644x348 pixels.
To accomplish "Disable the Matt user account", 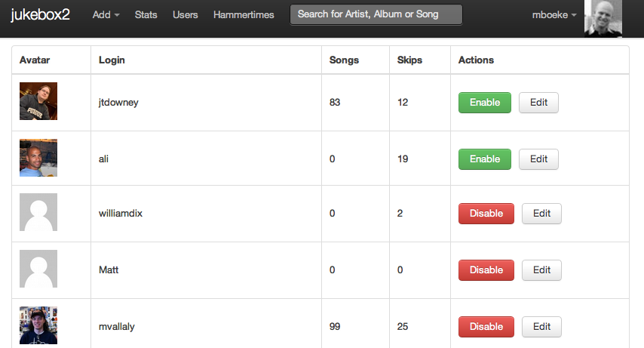I will pyautogui.click(x=486, y=270).
